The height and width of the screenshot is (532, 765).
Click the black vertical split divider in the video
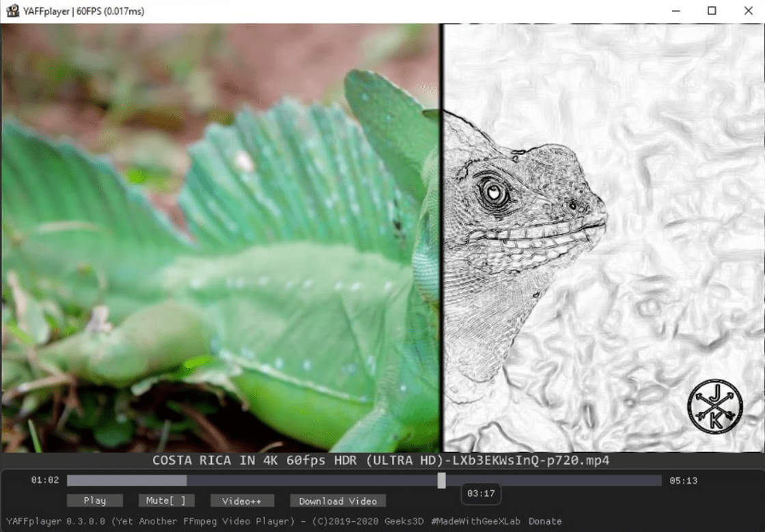[441, 238]
